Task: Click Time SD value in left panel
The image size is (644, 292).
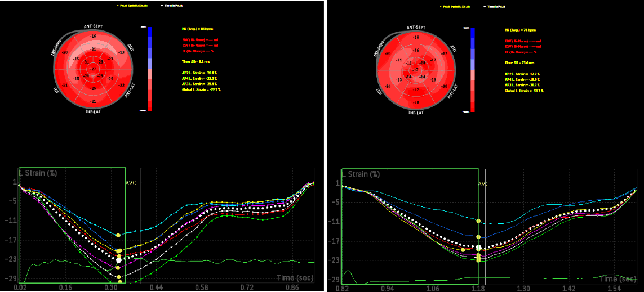Action: (196, 61)
